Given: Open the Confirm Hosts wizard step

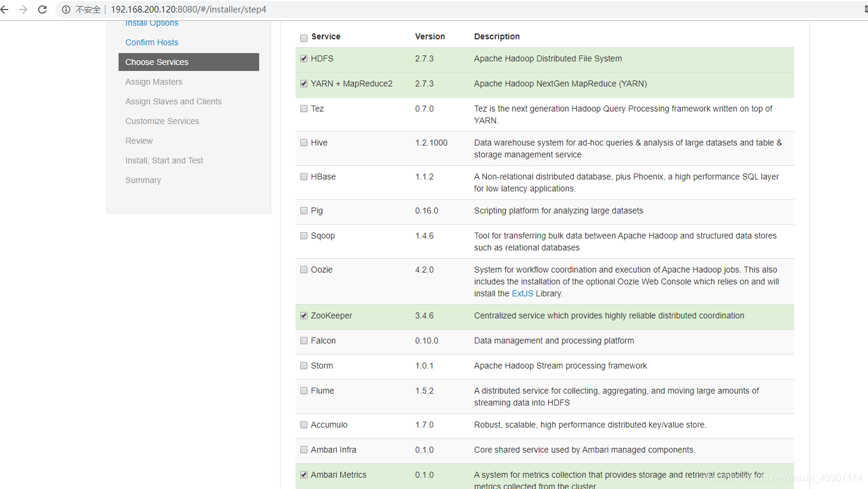Looking at the screenshot, I should pyautogui.click(x=151, y=42).
